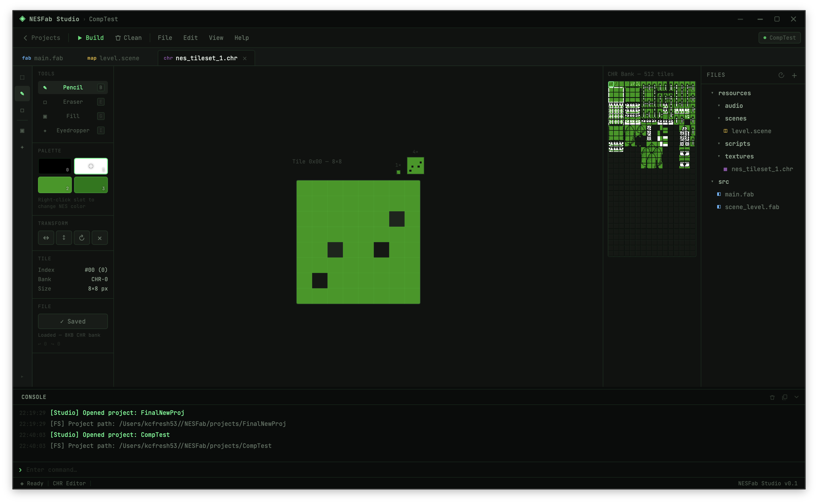Click the Build button
The image size is (818, 504).
point(91,38)
